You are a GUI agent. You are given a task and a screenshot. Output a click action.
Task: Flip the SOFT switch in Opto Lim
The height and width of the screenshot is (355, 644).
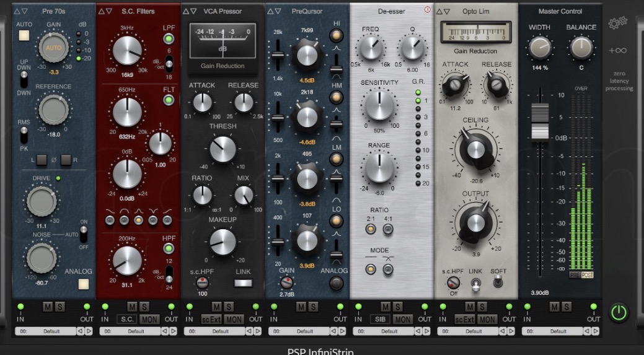[498, 282]
